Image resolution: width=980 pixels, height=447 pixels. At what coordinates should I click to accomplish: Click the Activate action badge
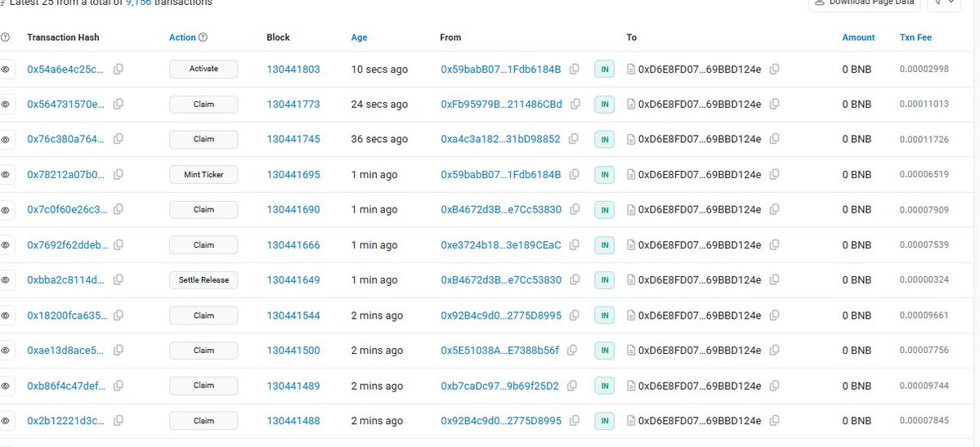pyautogui.click(x=204, y=69)
